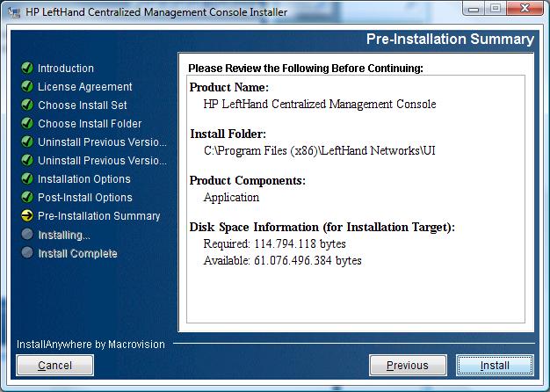The height and width of the screenshot is (392, 550).
Task: Click the Install Folder heading
Action: [x=228, y=134]
